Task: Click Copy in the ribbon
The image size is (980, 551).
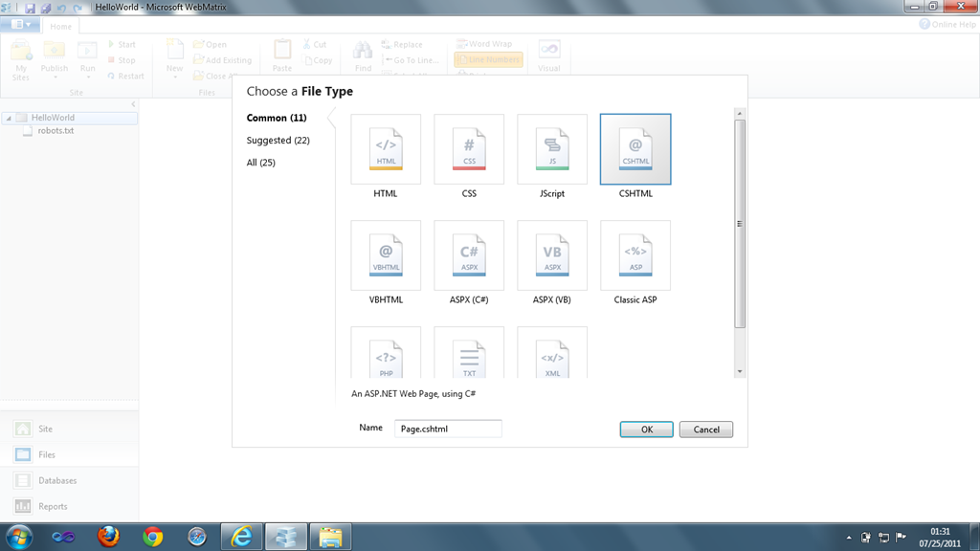Action: 318,60
